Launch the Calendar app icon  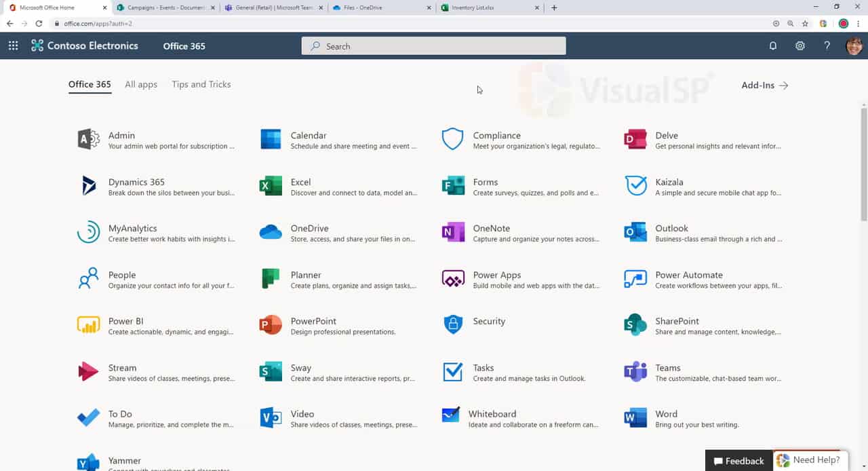(x=271, y=139)
